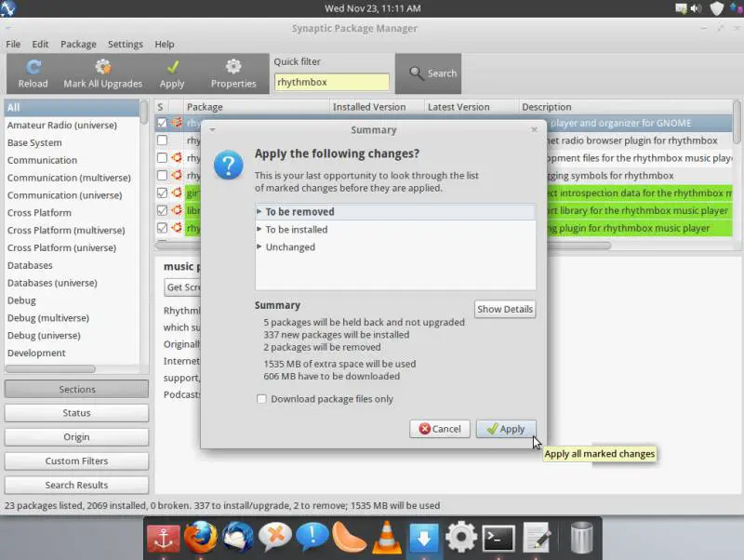Toggle checkbox on the introspection data row
Image resolution: width=744 pixels, height=560 pixels.
tap(162, 193)
